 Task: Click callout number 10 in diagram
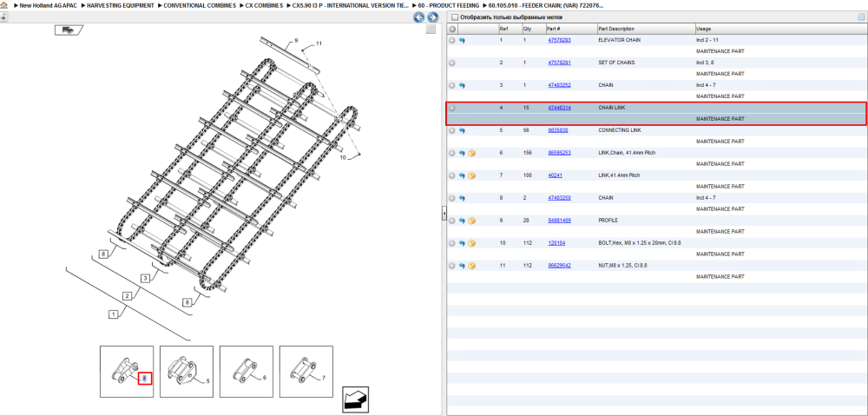pyautogui.click(x=343, y=157)
